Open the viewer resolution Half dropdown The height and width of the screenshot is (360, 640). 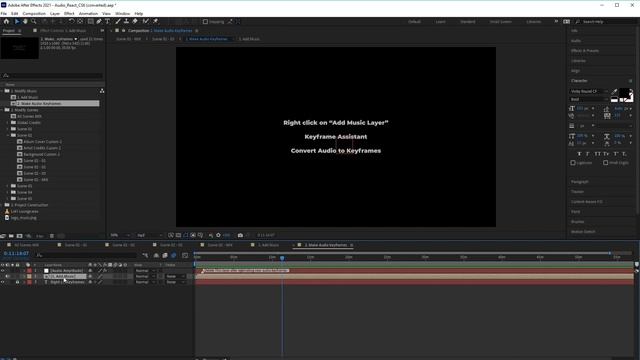click(149, 235)
